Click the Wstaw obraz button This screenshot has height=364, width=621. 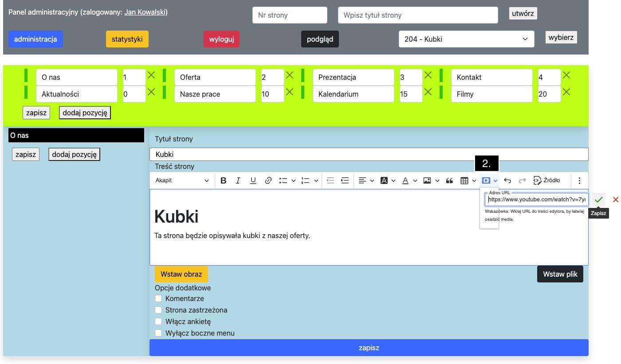[x=181, y=274]
